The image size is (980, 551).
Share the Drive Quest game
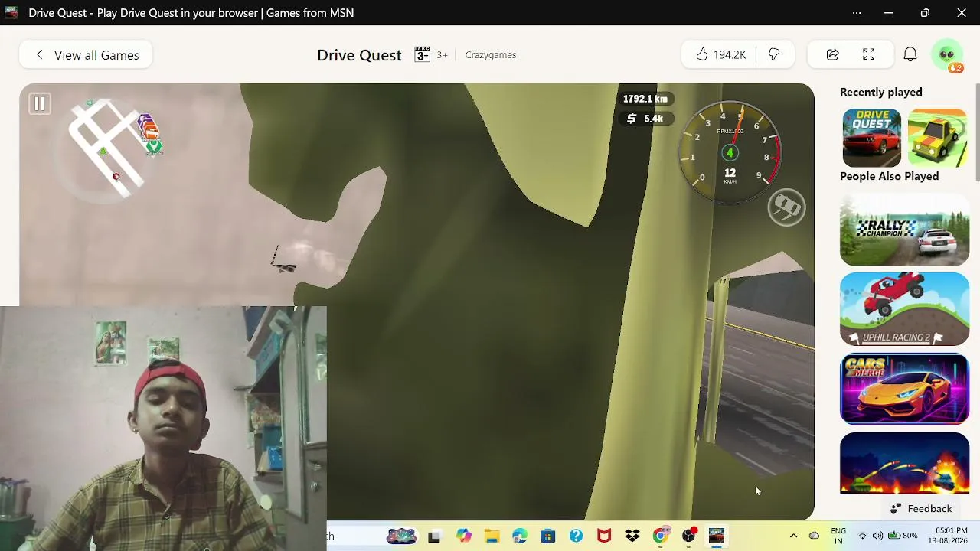(832, 54)
